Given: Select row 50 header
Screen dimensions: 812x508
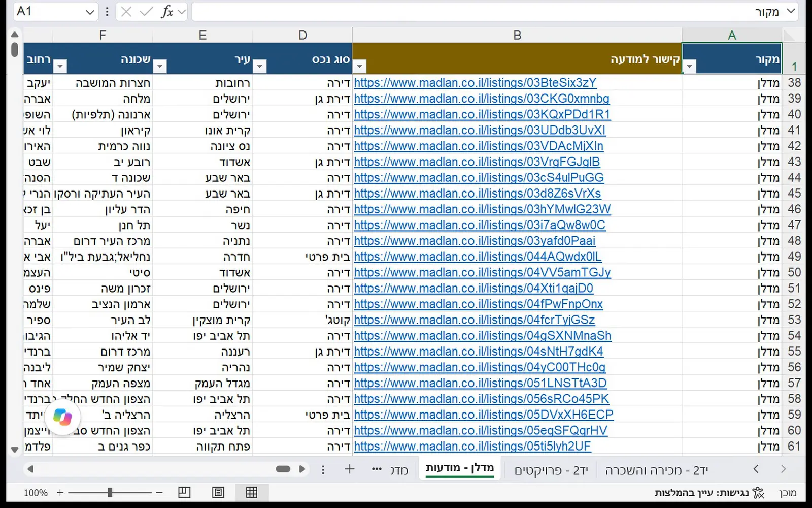Looking at the screenshot, I should point(794,272).
